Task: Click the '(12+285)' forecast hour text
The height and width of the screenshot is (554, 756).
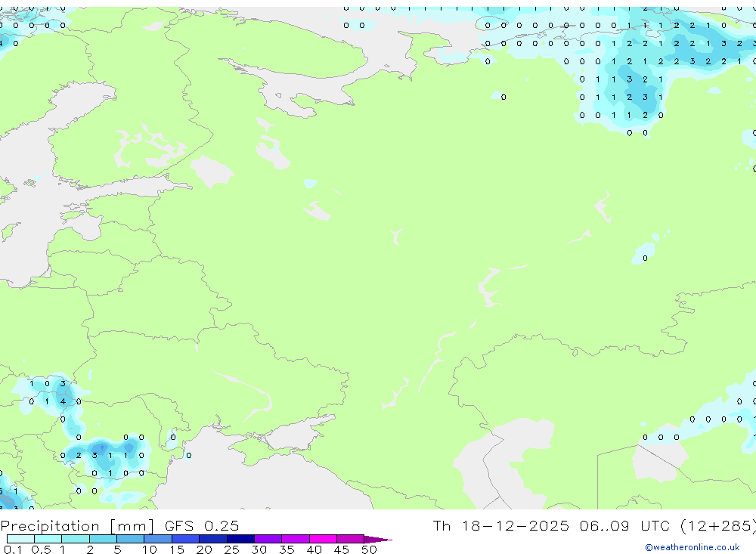Action: [x=718, y=526]
